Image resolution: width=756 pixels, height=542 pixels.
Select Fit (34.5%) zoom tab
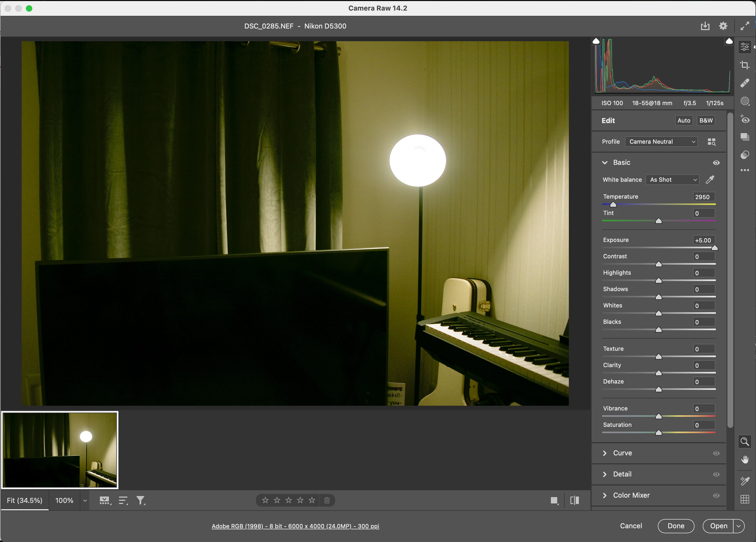click(25, 500)
